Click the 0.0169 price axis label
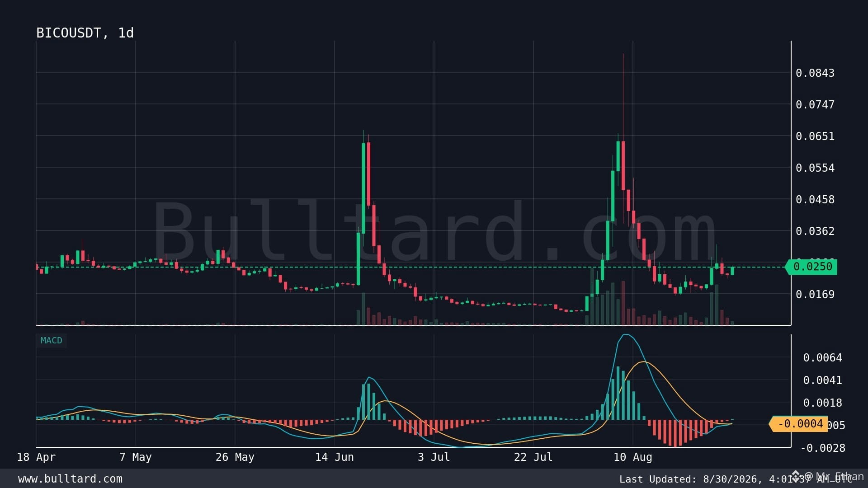The width and height of the screenshot is (868, 488). point(815,295)
